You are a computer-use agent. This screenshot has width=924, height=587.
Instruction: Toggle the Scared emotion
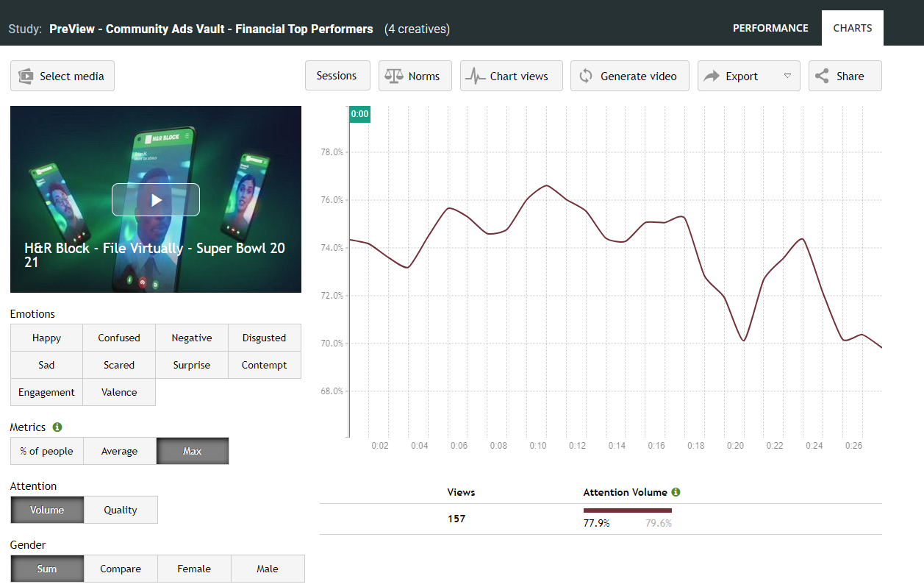pos(119,365)
